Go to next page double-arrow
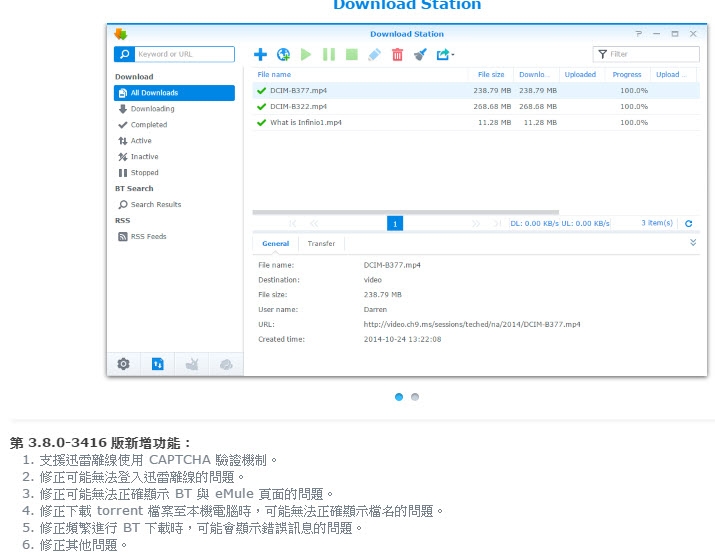Viewport: 715px width, 556px height. click(x=476, y=223)
